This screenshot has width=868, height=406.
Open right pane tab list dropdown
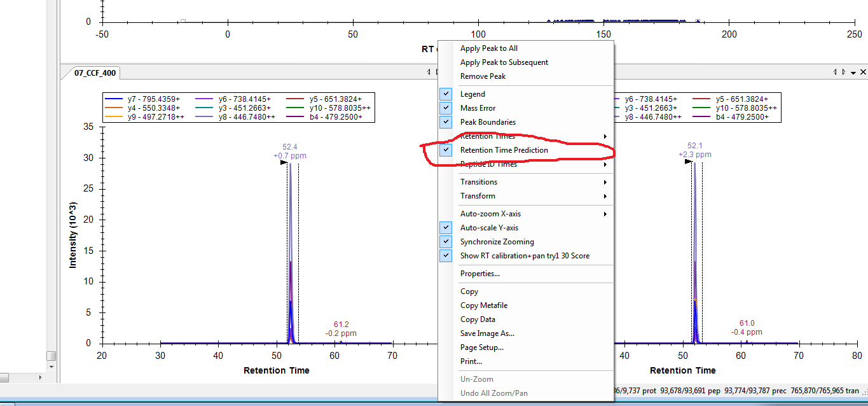tap(853, 73)
